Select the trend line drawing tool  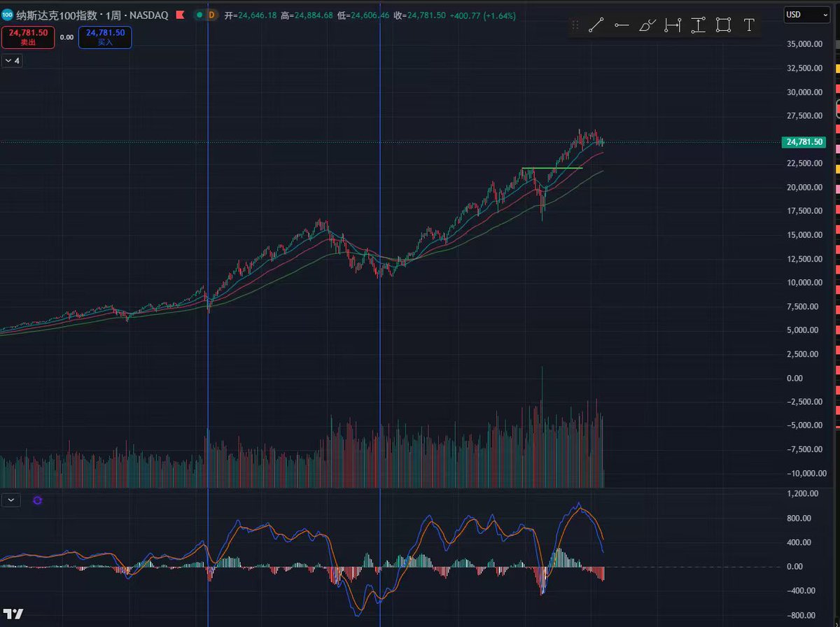click(596, 26)
